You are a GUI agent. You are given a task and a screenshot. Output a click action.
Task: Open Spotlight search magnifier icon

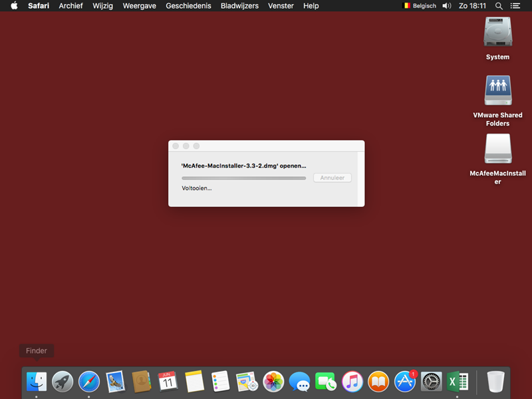(499, 6)
